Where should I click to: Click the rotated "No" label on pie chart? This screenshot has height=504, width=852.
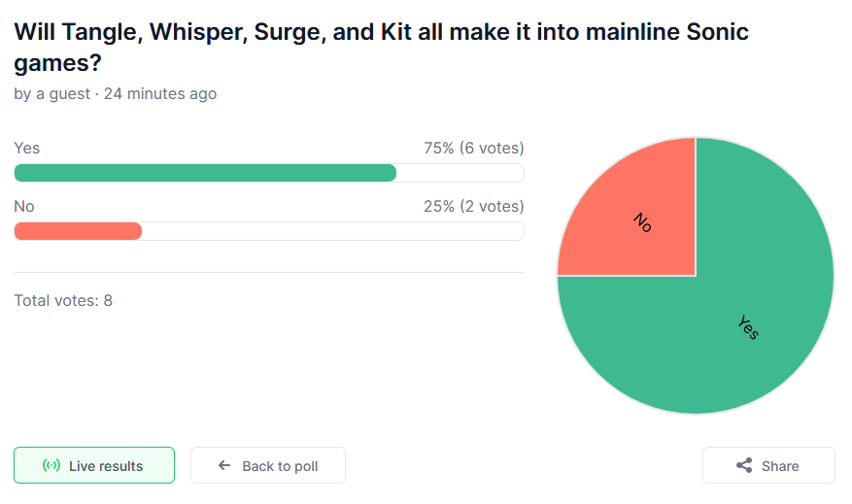coord(642,221)
